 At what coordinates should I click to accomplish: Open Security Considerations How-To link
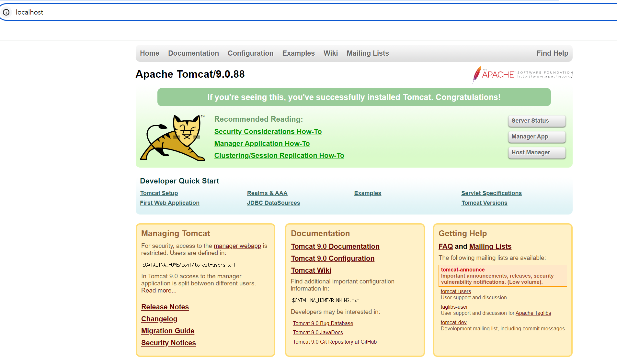tap(268, 132)
